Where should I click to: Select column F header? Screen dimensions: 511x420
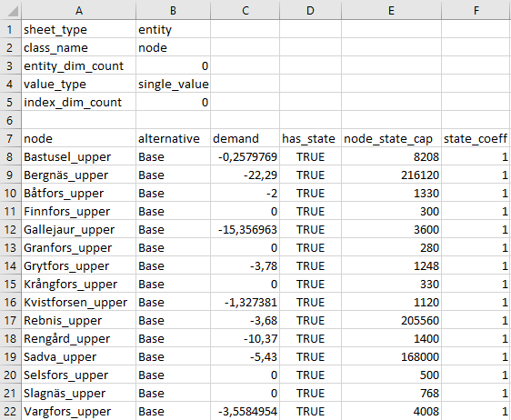(x=476, y=10)
